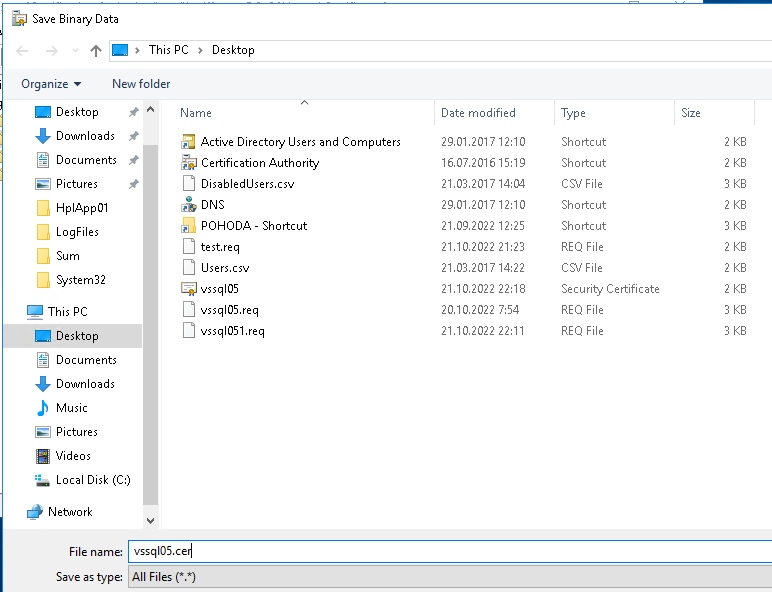Open the Organize dropdown menu
Image resolution: width=772 pixels, height=592 pixels.
[x=51, y=84]
